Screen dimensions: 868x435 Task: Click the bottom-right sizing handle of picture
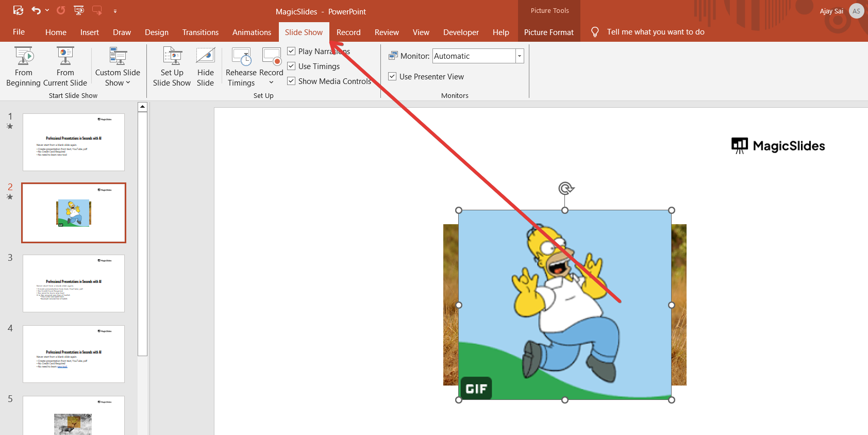click(x=672, y=400)
